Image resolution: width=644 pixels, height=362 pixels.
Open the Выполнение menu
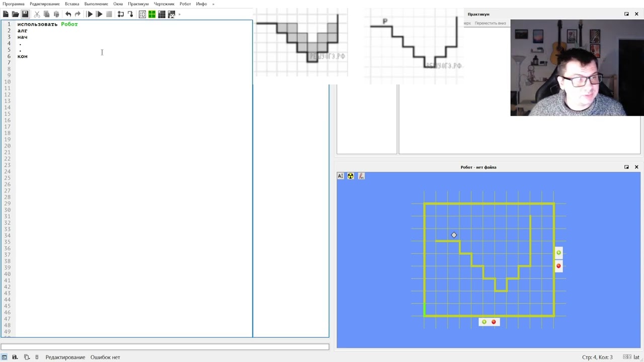pos(96,4)
